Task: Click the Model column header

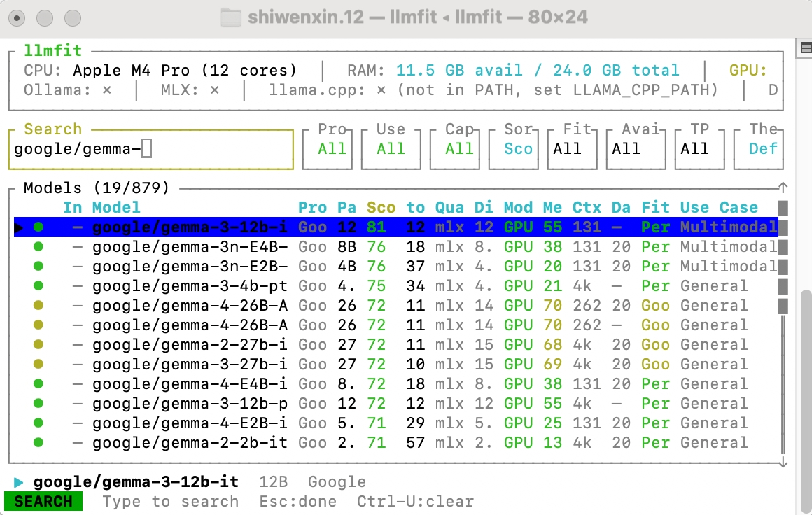Action: (x=116, y=208)
